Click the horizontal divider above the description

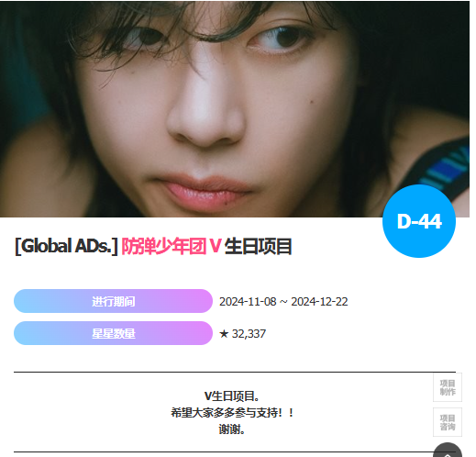235,372
